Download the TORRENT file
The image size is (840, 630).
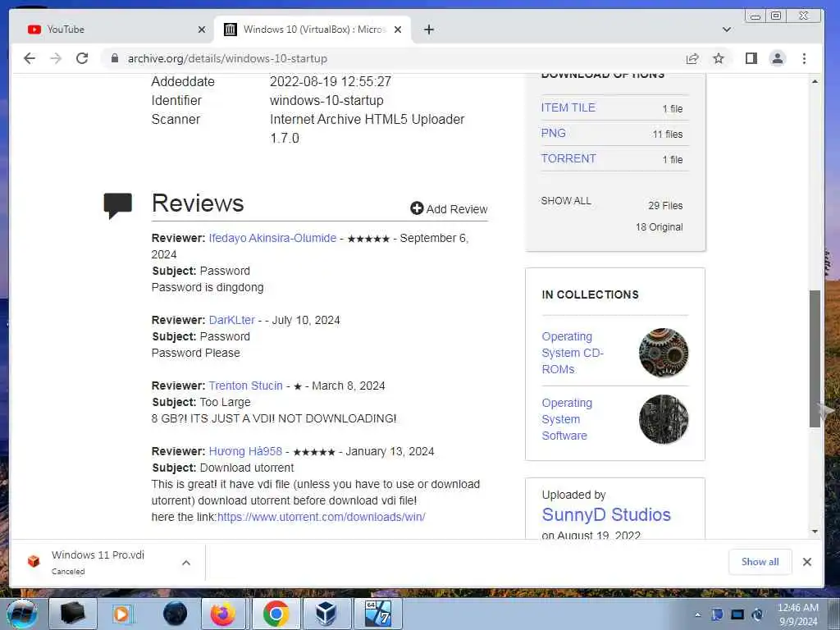tap(568, 158)
